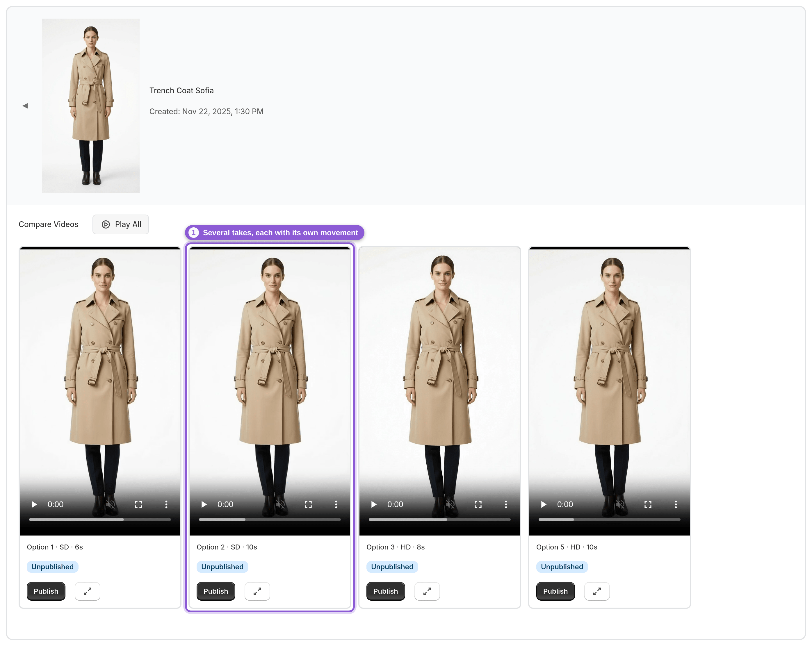Enter fullscreen on Option 3 video
The width and height of the screenshot is (812, 646).
point(478,504)
